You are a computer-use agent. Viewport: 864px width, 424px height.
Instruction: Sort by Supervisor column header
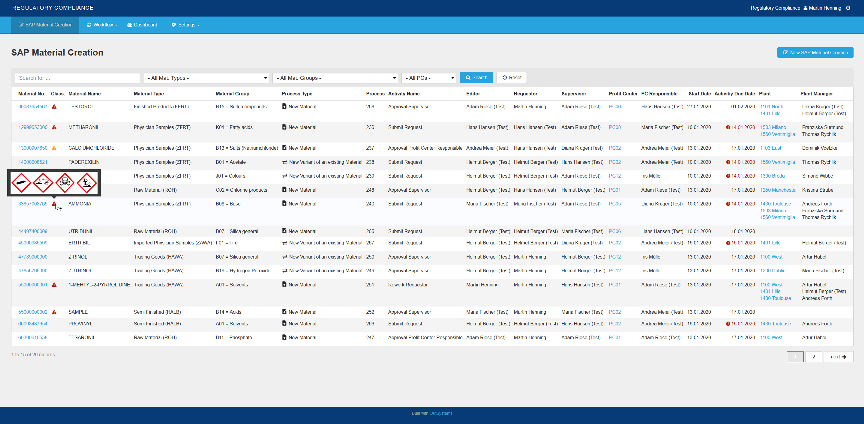click(574, 94)
